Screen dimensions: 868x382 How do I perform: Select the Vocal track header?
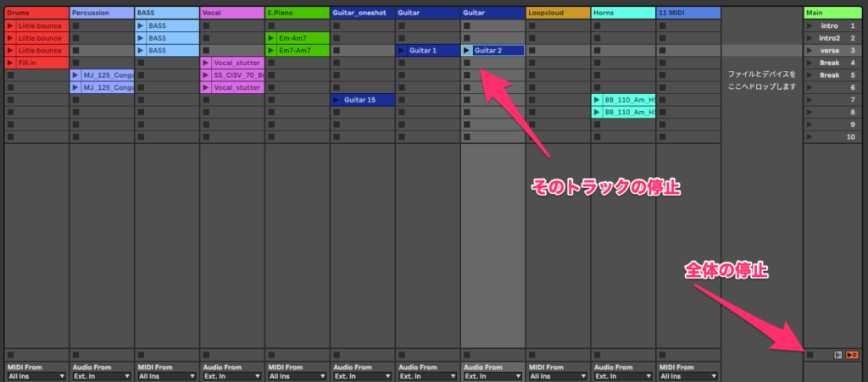pos(231,13)
